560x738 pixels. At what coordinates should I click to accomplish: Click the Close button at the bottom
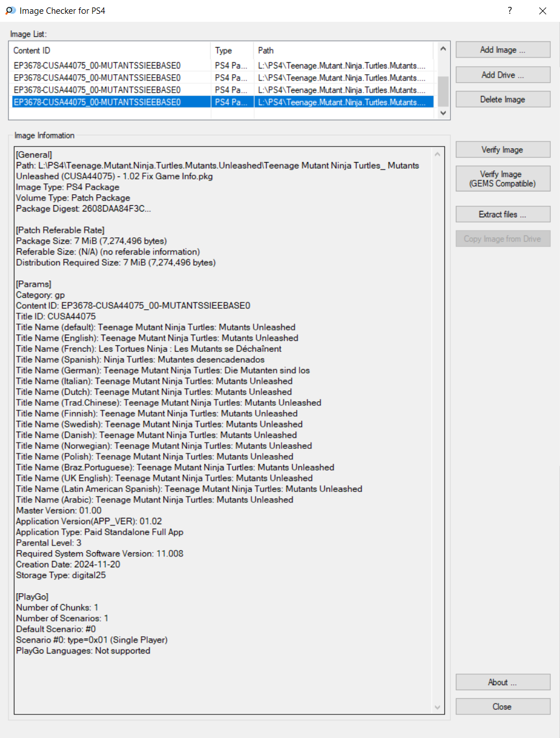503,707
